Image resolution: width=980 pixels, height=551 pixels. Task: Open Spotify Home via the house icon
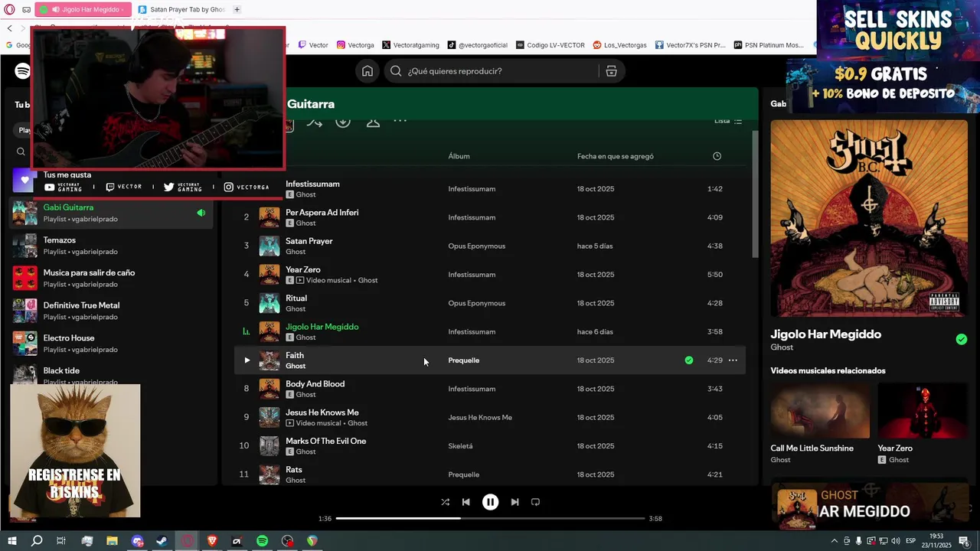[x=367, y=71]
